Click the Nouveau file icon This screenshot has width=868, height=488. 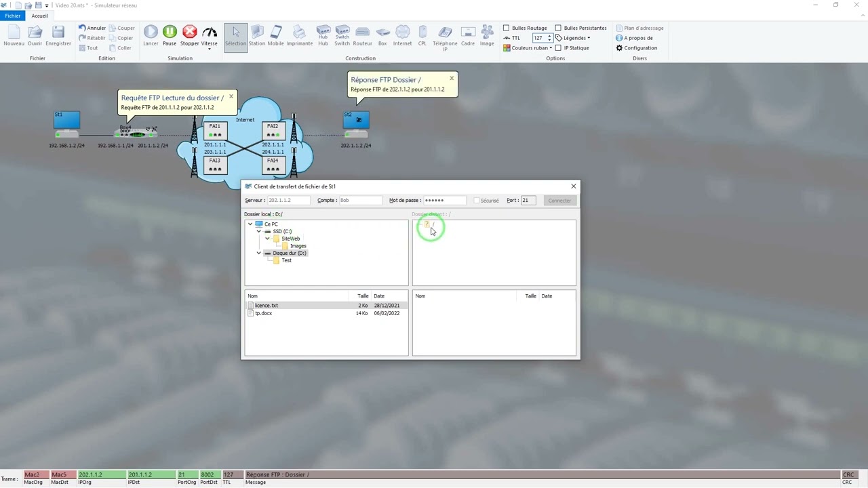14,36
